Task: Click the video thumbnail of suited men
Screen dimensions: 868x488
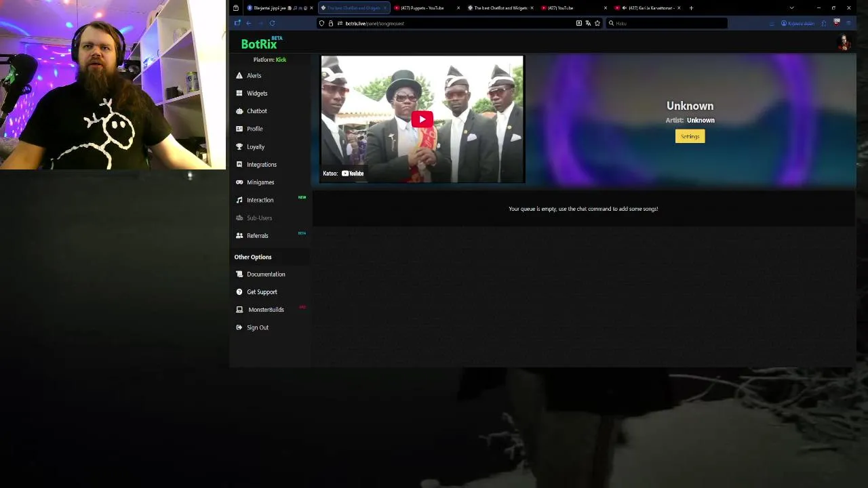Action: tap(422, 119)
